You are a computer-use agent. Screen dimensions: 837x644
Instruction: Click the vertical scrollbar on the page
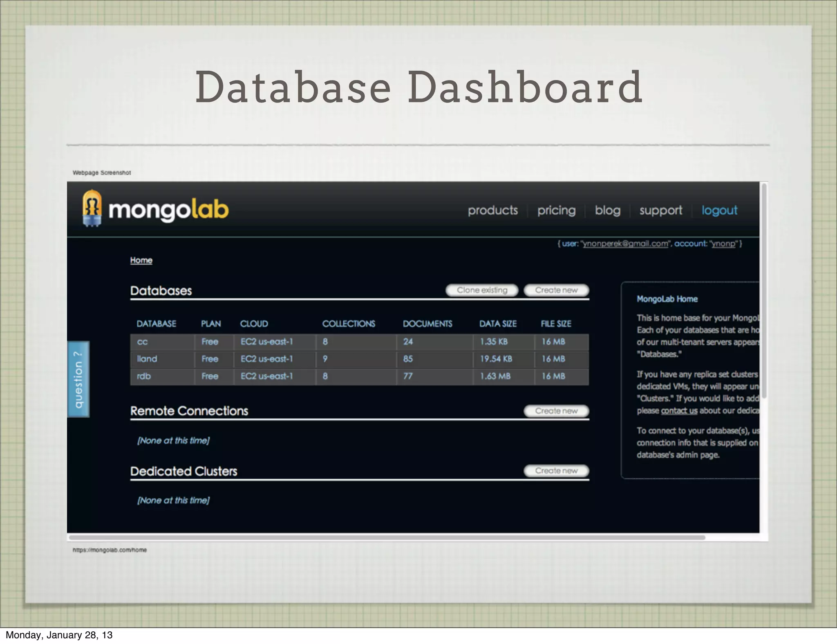pos(764,290)
